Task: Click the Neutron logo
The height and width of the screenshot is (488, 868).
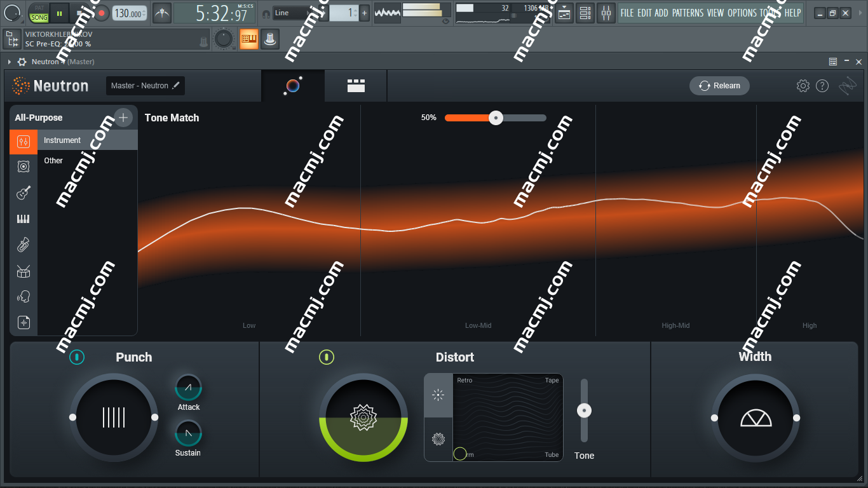Action: (x=51, y=85)
